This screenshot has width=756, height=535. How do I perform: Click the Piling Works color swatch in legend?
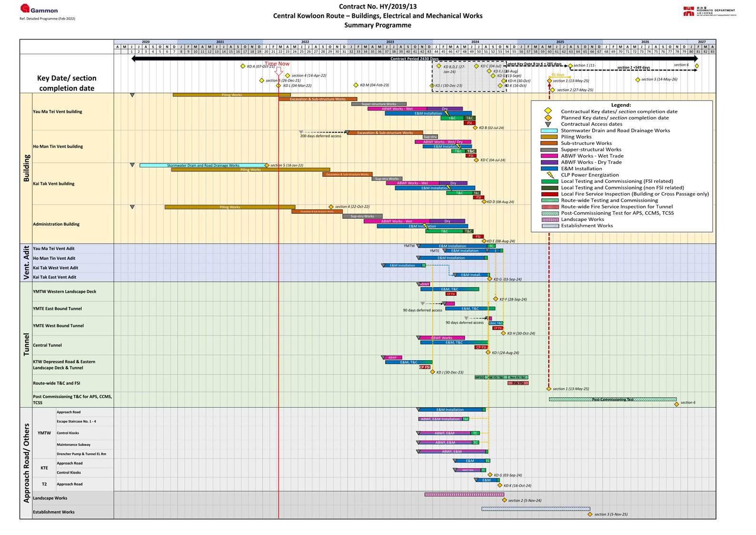click(549, 137)
